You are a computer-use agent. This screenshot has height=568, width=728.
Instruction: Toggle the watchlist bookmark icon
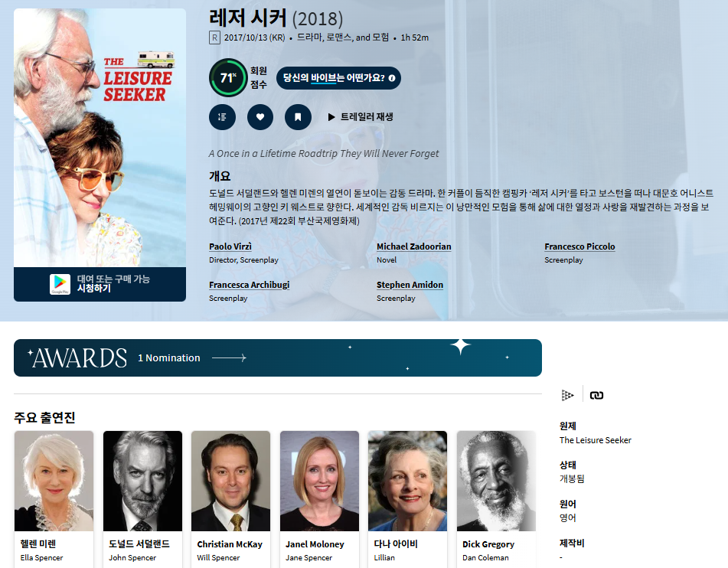pos(298,117)
